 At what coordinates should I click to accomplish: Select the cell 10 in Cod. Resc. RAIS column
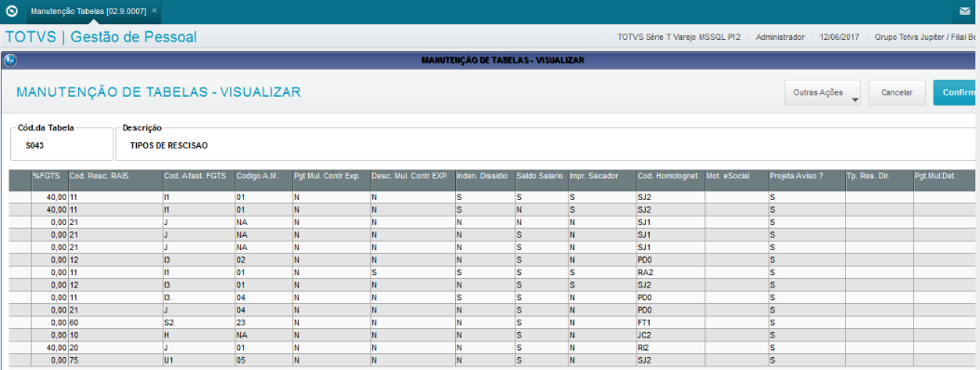pyautogui.click(x=115, y=335)
